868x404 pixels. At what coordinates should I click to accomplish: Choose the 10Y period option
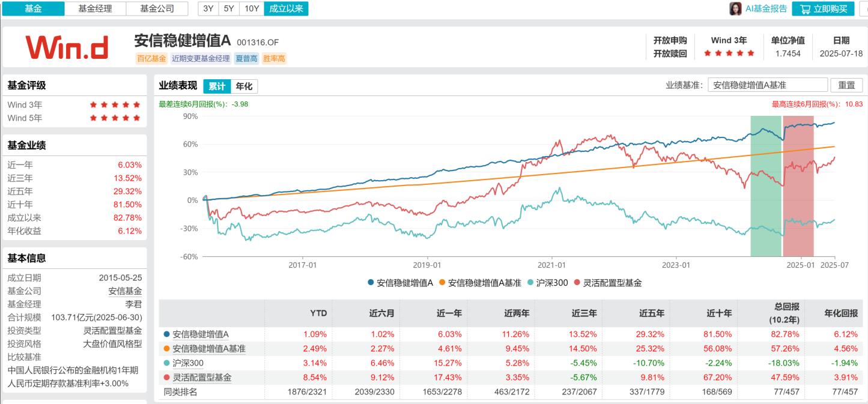point(252,8)
